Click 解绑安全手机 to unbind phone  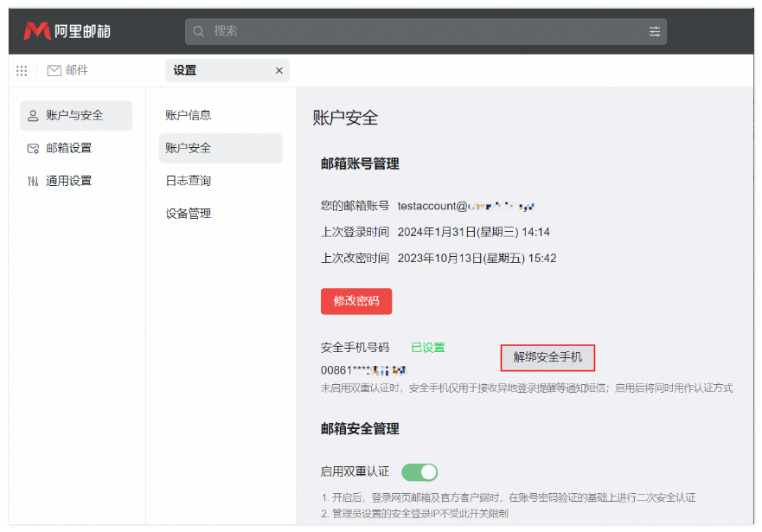coord(547,357)
